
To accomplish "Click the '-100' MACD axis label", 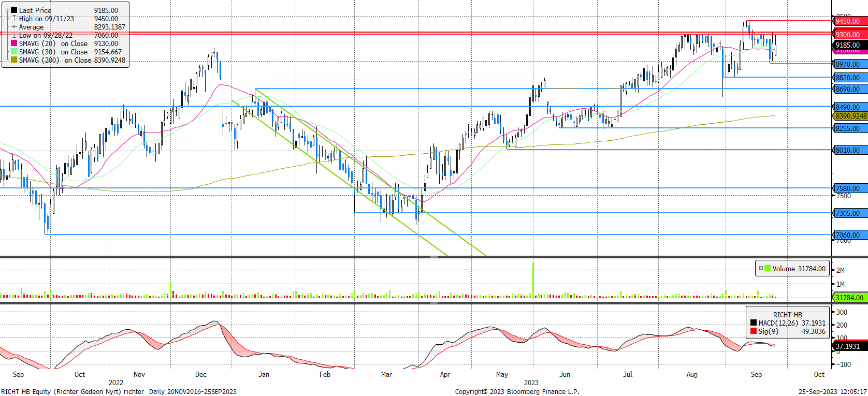I will click(844, 364).
